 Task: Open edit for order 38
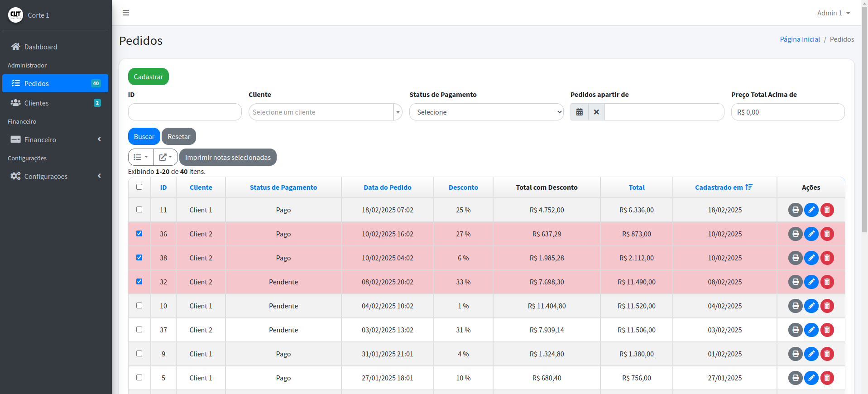point(811,258)
